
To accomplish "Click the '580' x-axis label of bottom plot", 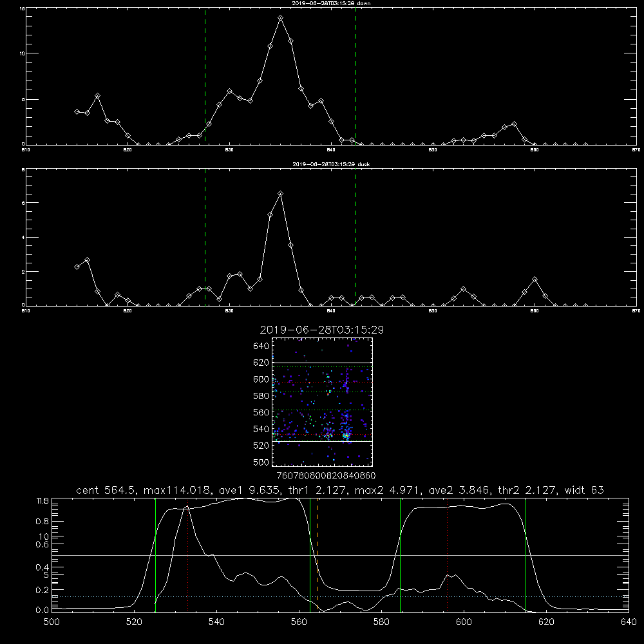I will point(381,622).
